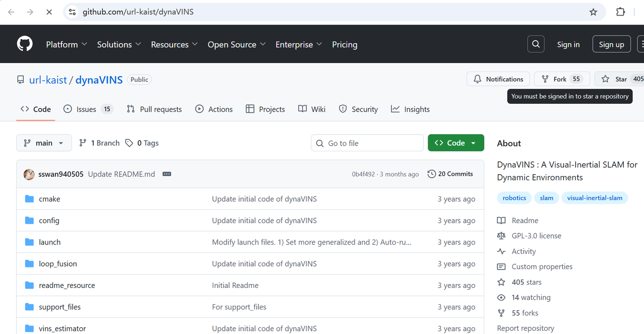Switch to the Security tab

click(x=358, y=109)
